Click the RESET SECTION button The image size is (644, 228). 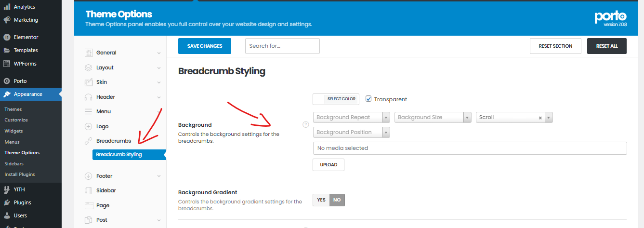pos(555,46)
